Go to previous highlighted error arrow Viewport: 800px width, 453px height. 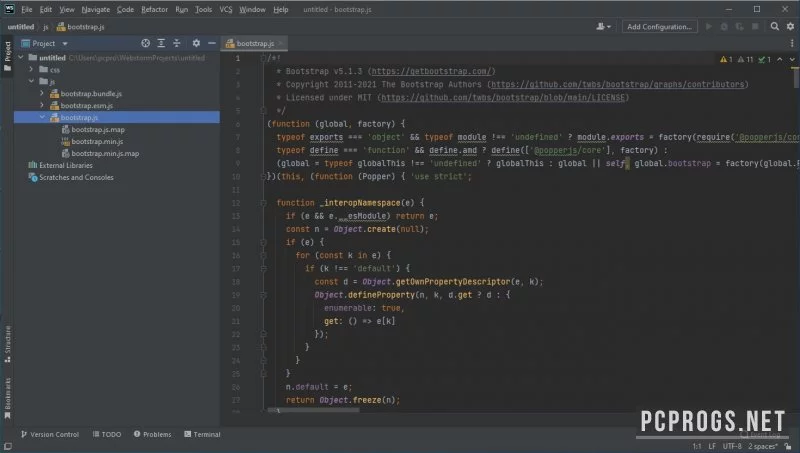tap(780, 60)
